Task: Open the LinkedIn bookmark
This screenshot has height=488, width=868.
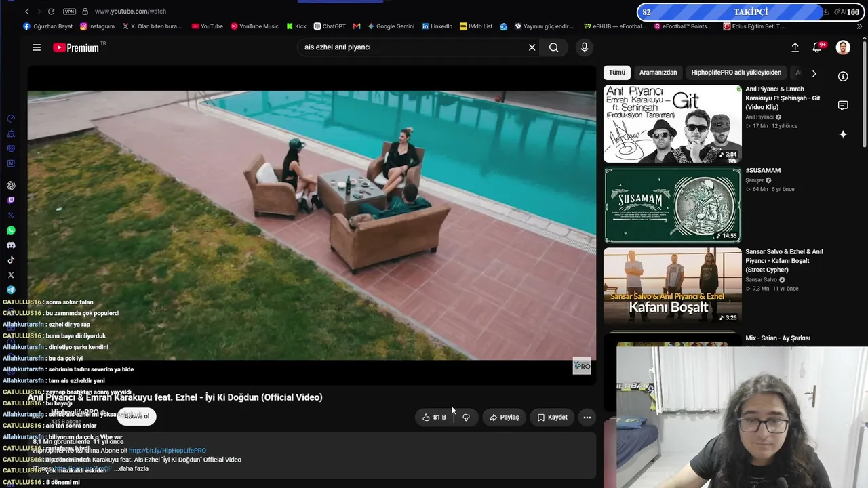Action: (x=437, y=26)
